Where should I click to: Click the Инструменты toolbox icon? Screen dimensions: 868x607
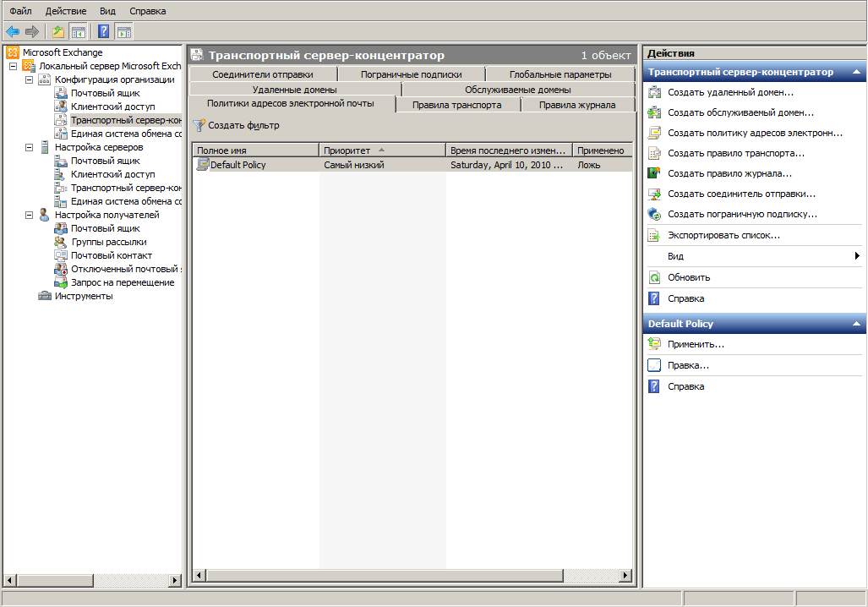coord(44,296)
